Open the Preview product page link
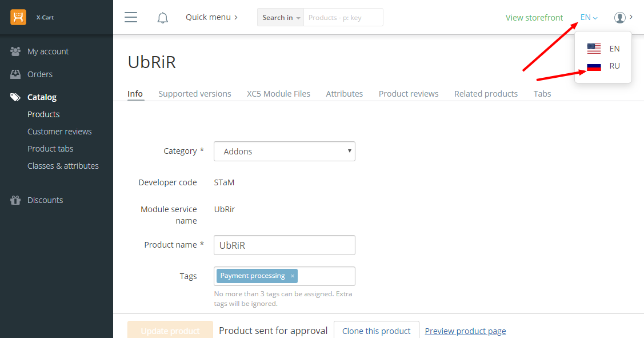Viewport: 644px width, 338px height. tap(465, 331)
